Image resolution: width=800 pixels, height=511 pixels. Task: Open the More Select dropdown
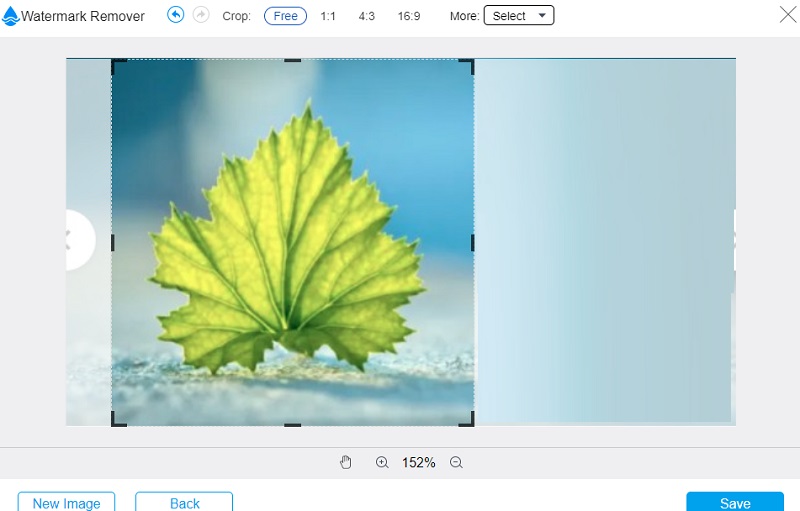518,16
